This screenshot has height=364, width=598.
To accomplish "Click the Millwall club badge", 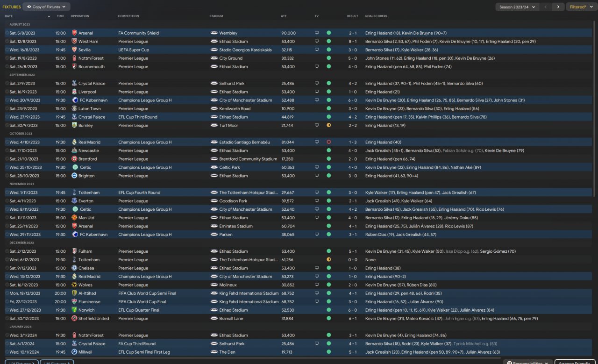I will (x=74, y=352).
